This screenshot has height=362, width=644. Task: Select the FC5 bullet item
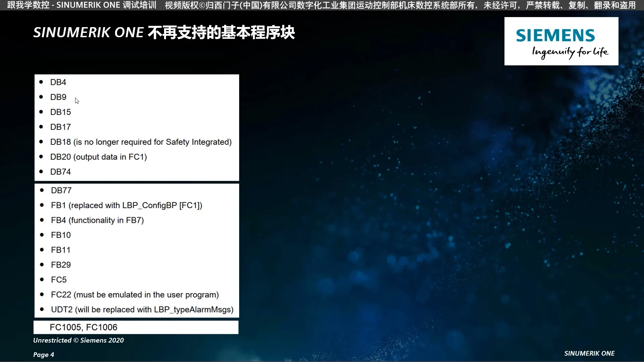pyautogui.click(x=59, y=279)
